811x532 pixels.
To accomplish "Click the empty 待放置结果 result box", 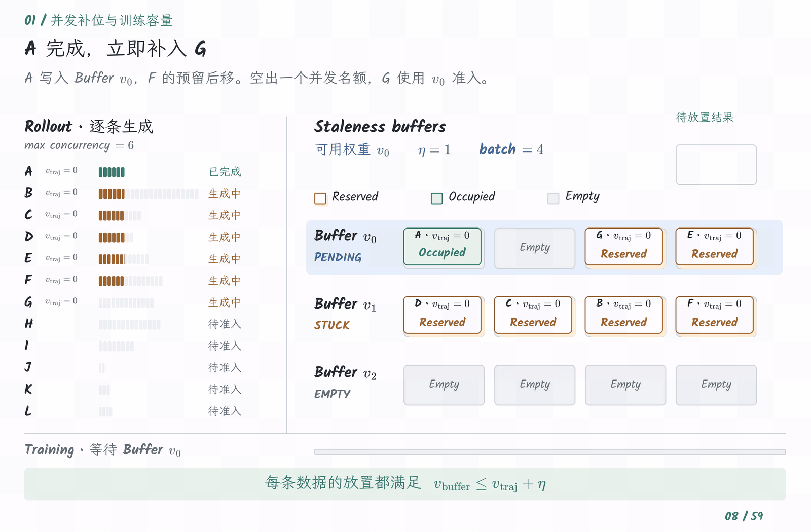I will pos(716,165).
